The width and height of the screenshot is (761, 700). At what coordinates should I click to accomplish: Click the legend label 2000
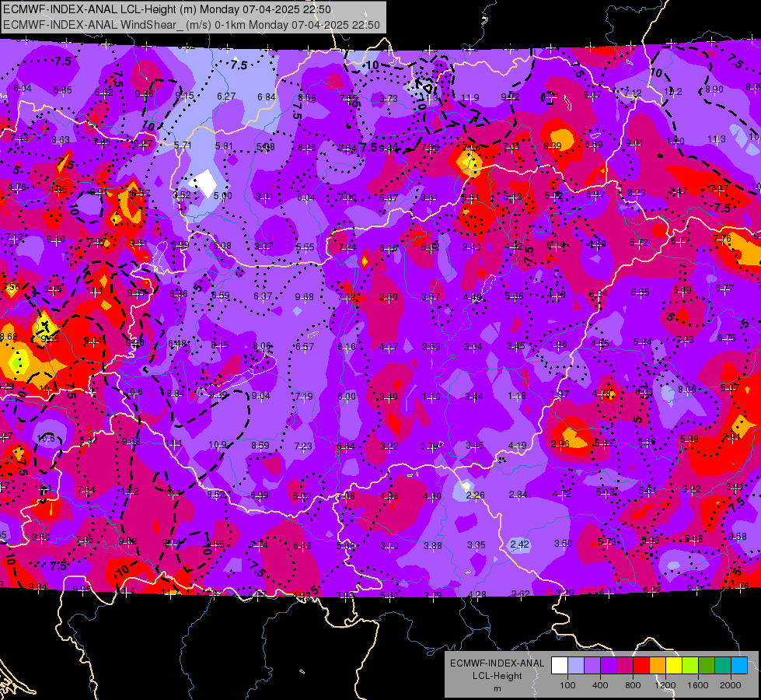click(731, 685)
